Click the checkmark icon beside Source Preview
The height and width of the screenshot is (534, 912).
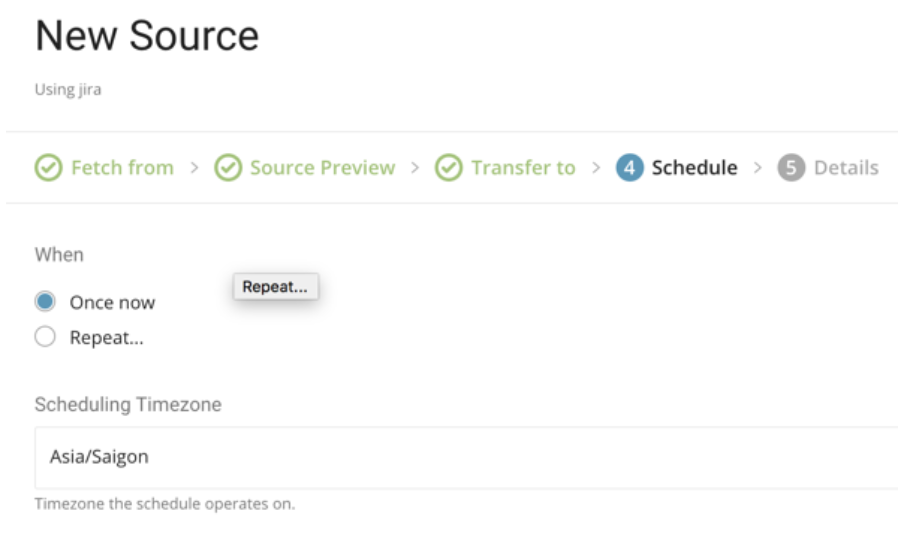point(229,167)
